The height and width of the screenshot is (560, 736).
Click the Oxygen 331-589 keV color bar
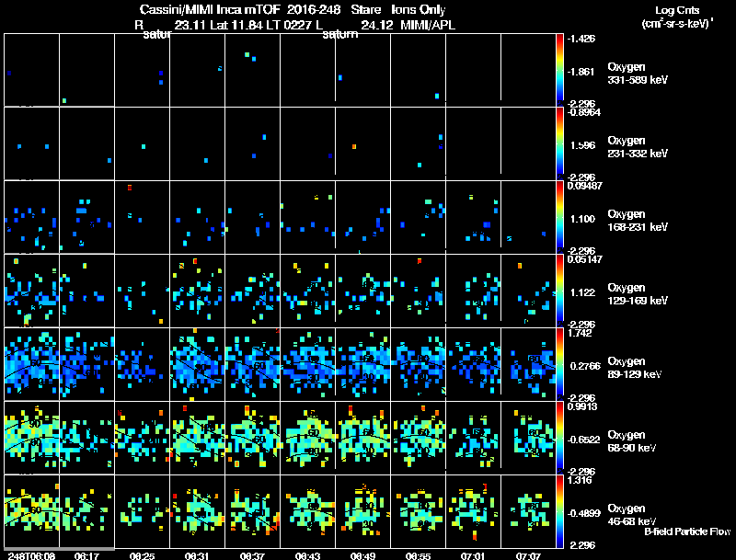[x=559, y=69]
